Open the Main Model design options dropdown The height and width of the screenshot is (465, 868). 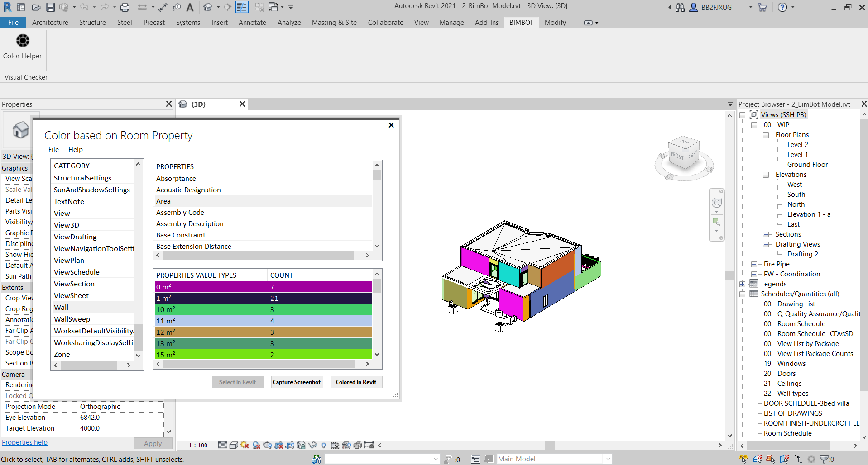point(608,459)
